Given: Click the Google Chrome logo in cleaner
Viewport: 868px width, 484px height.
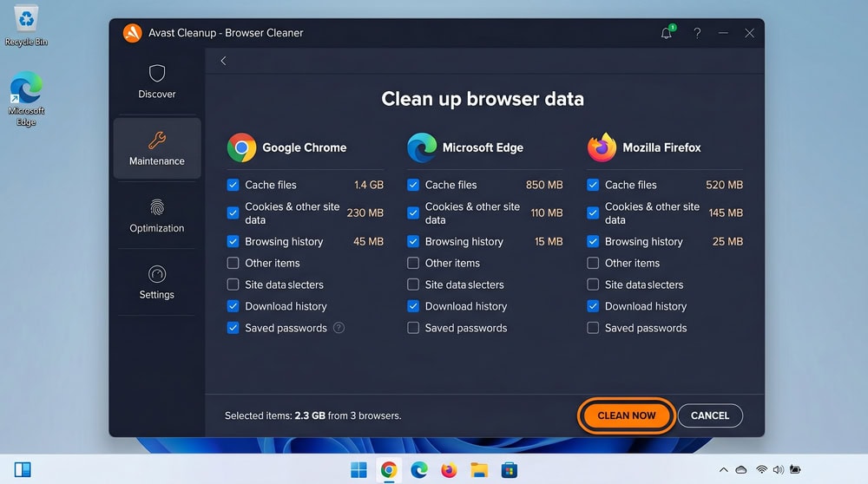Looking at the screenshot, I should pos(241,147).
